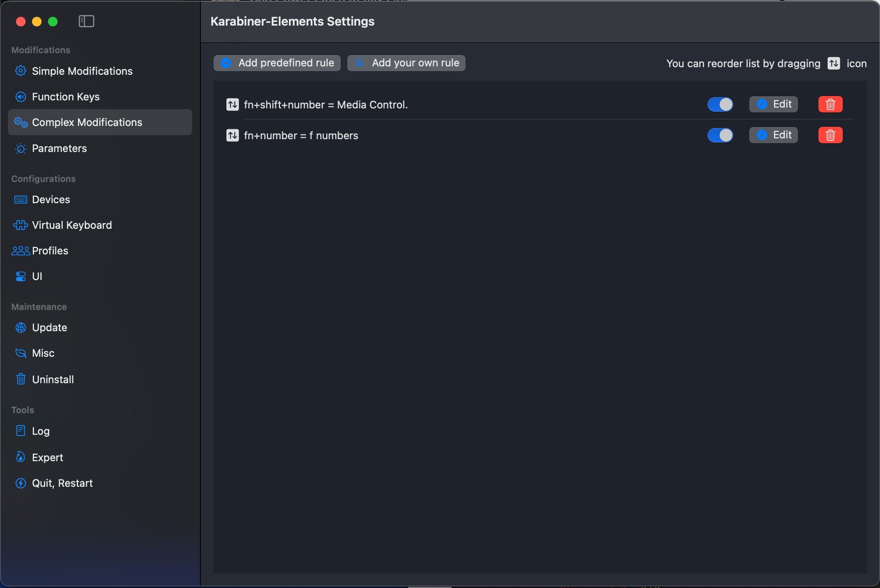The image size is (880, 588).
Task: Open Virtual Keyboard settings
Action: [x=100, y=225]
